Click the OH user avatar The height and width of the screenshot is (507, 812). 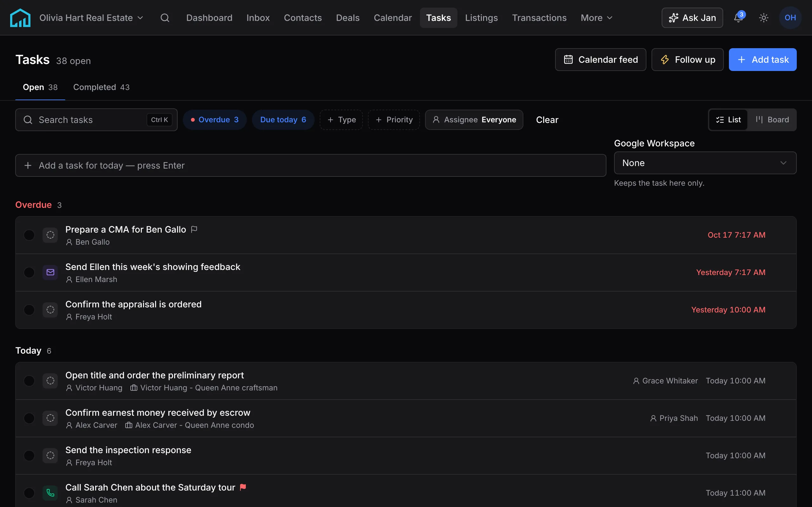coord(790,18)
